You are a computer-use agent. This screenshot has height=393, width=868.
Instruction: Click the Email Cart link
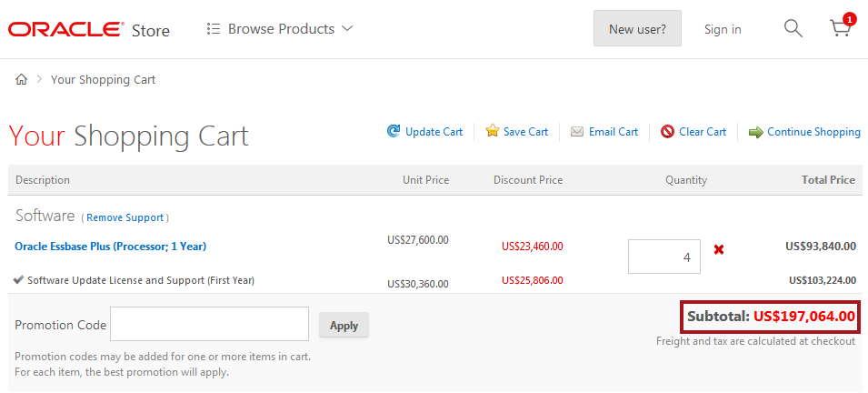pyautogui.click(x=613, y=132)
